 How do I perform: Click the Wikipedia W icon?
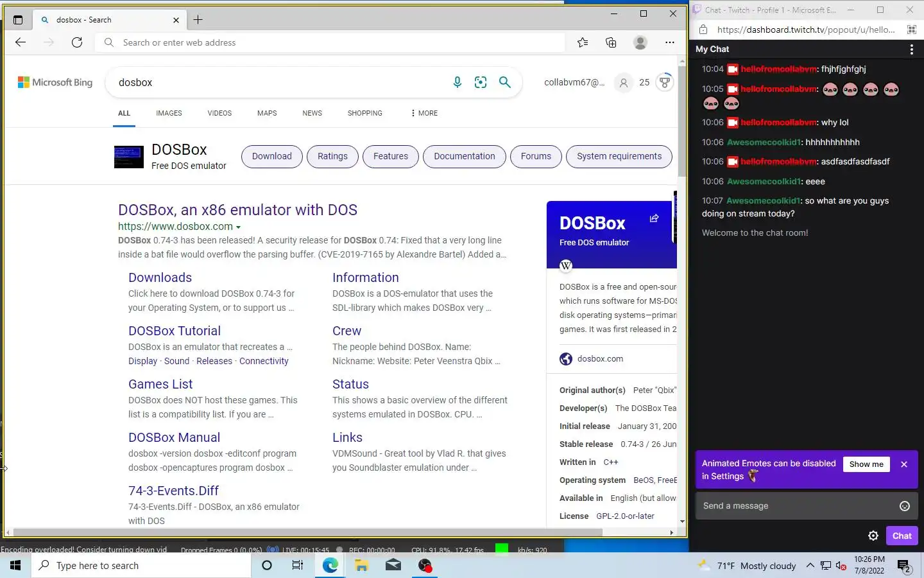(566, 265)
